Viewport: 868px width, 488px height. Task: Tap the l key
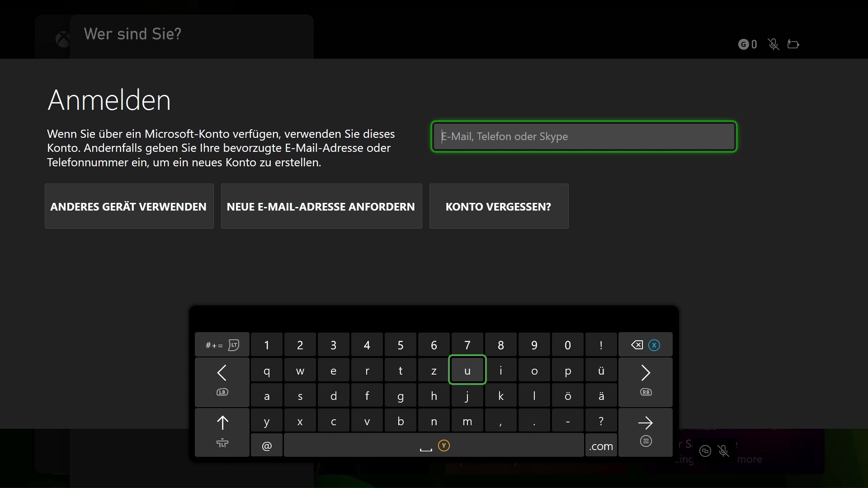click(x=534, y=395)
